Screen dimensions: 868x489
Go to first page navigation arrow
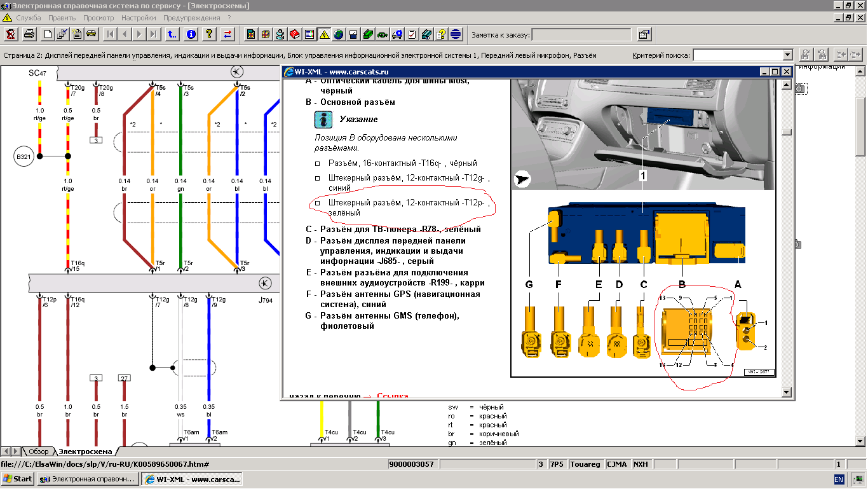[111, 34]
